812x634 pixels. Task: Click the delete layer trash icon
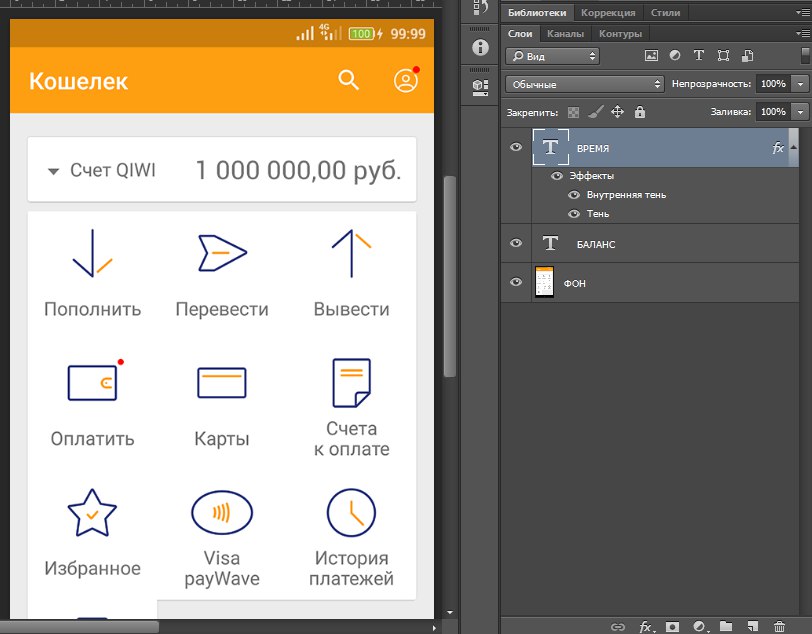coord(778,627)
